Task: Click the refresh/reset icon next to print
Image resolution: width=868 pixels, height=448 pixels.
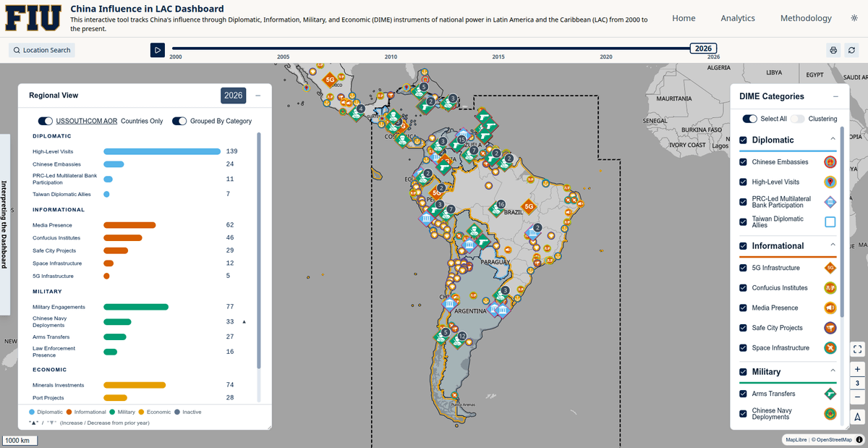Action: (852, 50)
